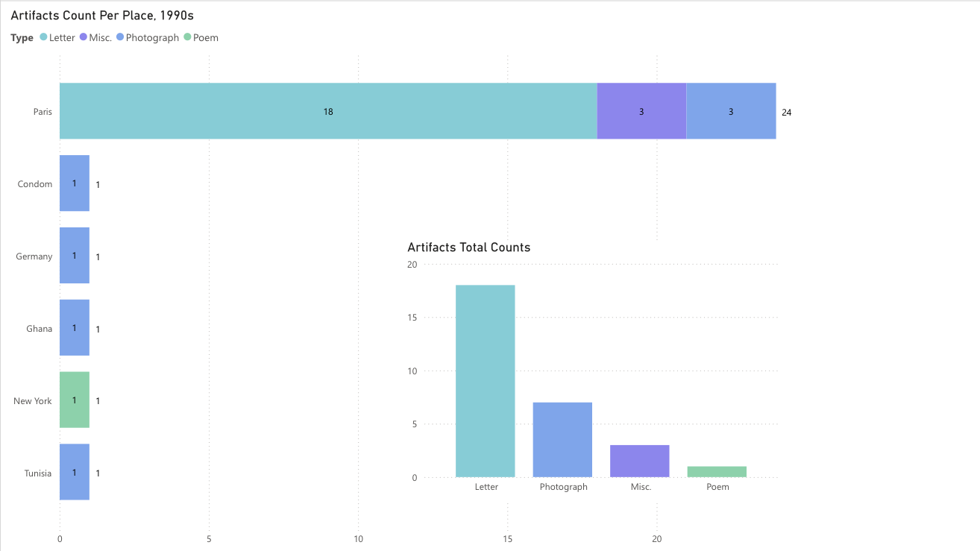This screenshot has width=980, height=551.
Task: Select the Photograph column in Total Counts
Action: coord(562,440)
